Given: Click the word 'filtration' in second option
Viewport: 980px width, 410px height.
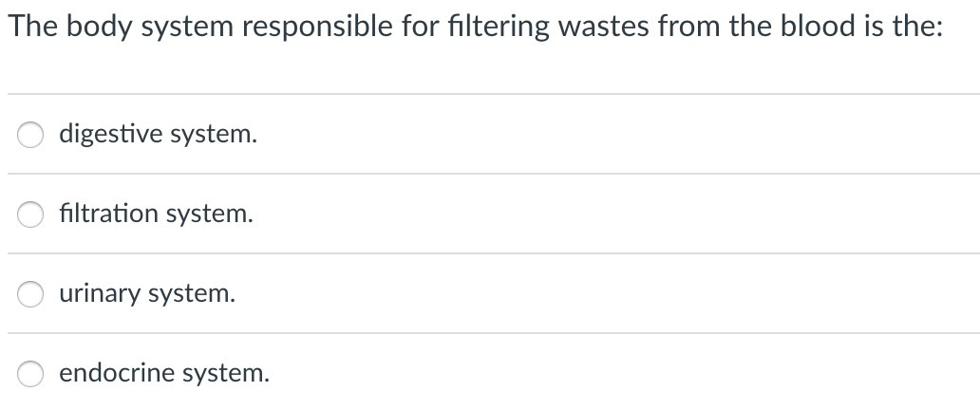Looking at the screenshot, I should (x=108, y=214).
